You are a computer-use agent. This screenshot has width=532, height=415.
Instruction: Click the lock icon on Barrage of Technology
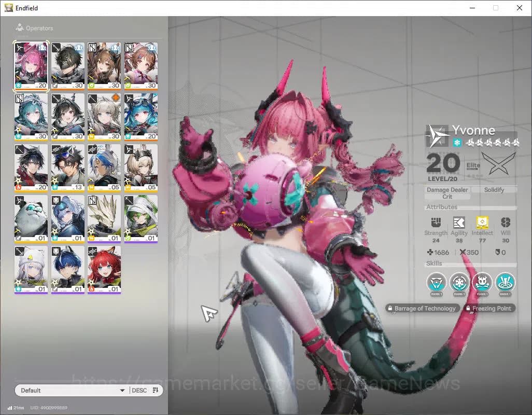pos(390,309)
